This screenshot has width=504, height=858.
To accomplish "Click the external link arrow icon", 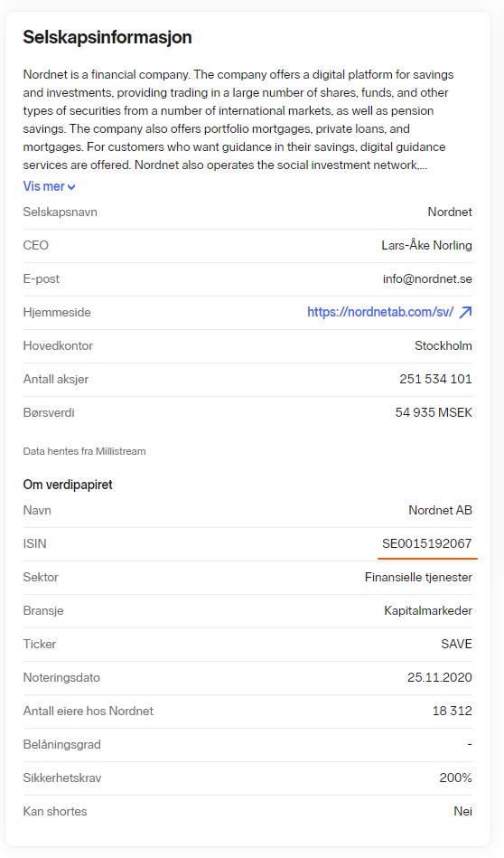I will coord(465,312).
